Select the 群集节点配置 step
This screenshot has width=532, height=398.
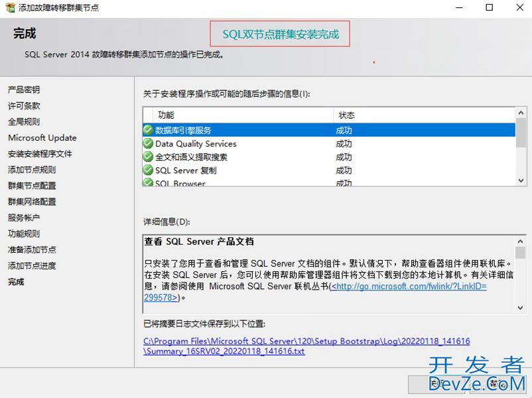point(32,186)
